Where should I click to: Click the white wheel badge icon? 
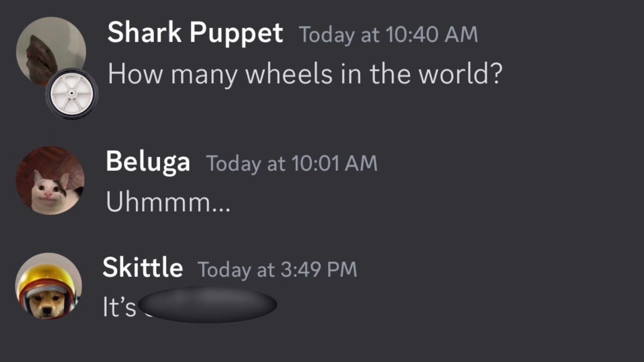point(71,94)
